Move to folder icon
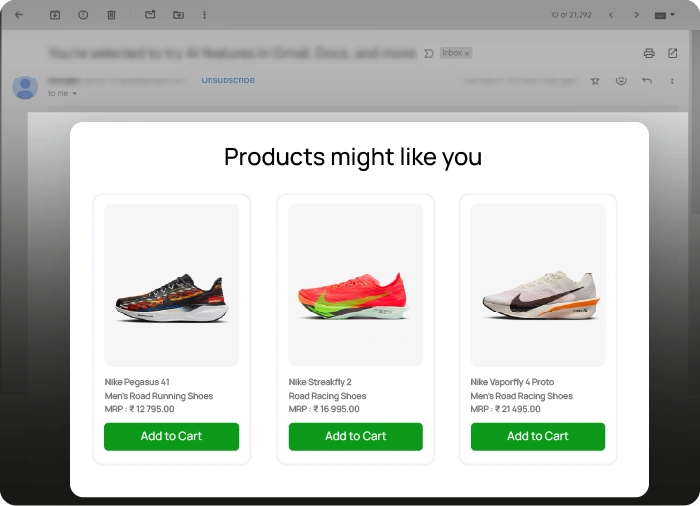 point(178,15)
